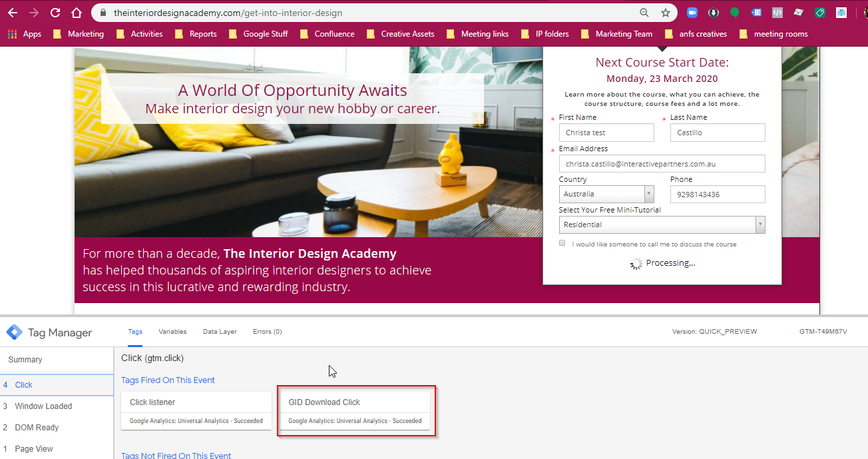Viewport: 868px width, 459px height.
Task: Open the Apps grid shortcut
Action: pyautogui.click(x=25, y=34)
